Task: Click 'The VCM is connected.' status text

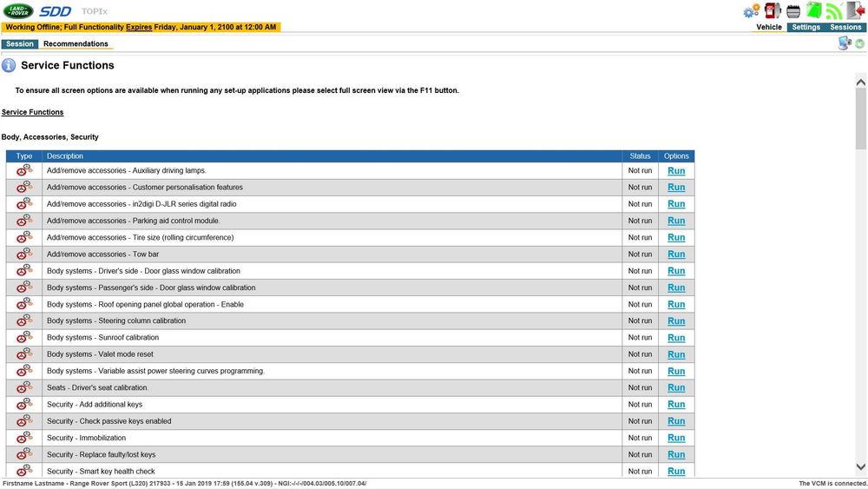Action: (x=832, y=484)
